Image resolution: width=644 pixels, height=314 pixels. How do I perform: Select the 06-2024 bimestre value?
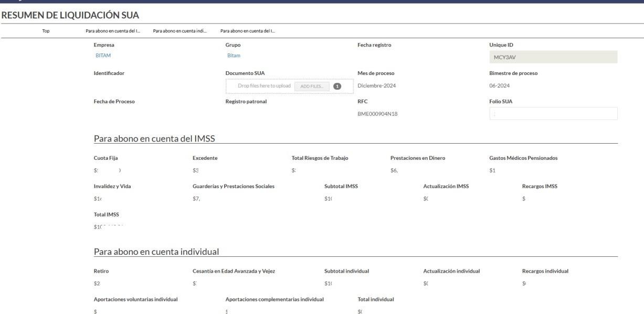click(500, 85)
